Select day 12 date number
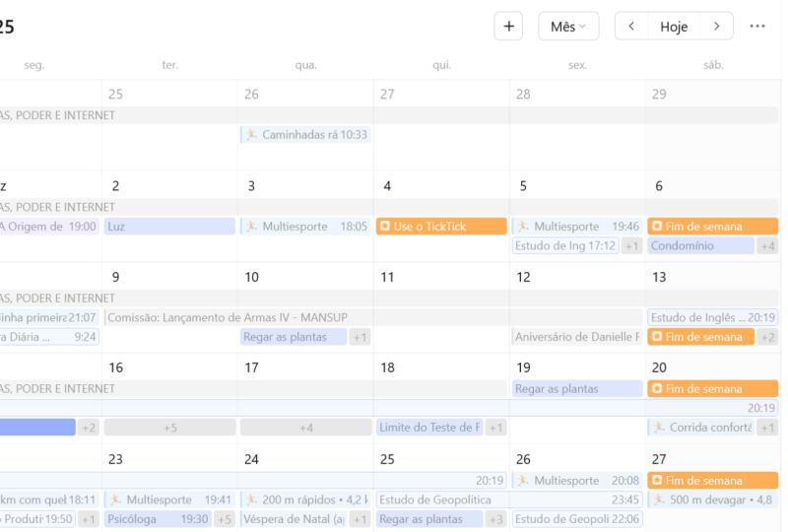Viewport: 788px width, 532px height. click(x=523, y=277)
